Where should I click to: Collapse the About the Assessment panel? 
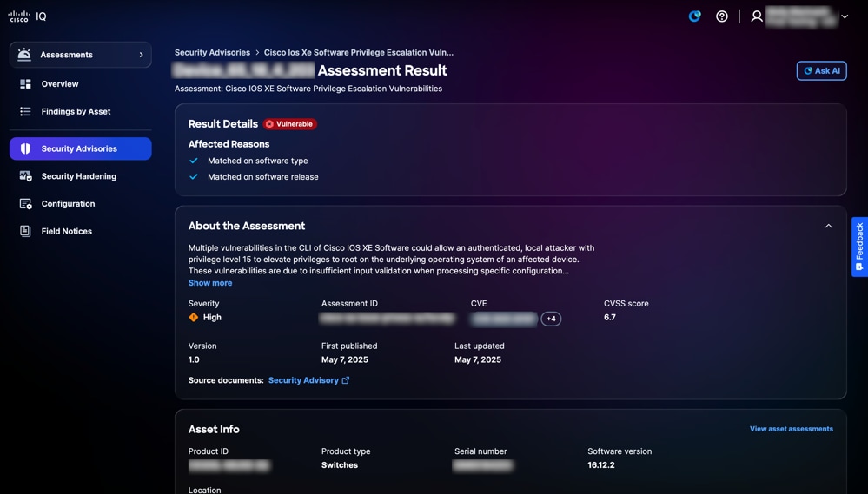[828, 226]
